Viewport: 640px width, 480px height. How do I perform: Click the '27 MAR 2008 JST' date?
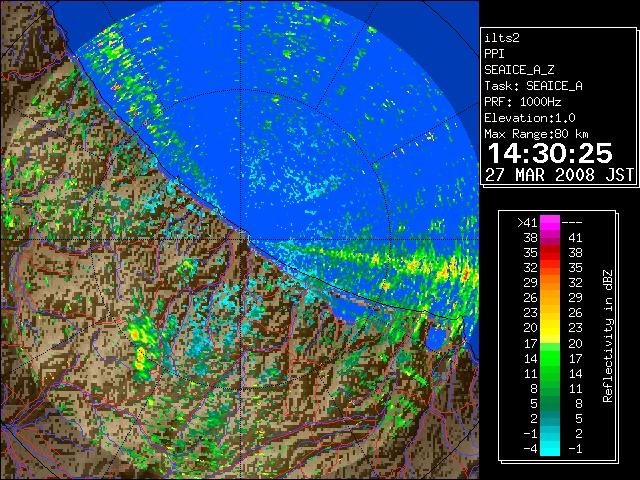point(560,175)
